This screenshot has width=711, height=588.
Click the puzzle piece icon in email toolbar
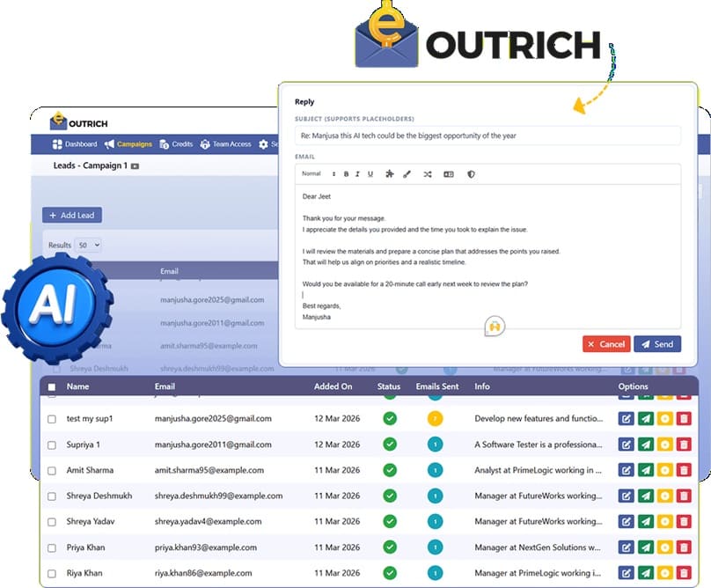point(390,174)
